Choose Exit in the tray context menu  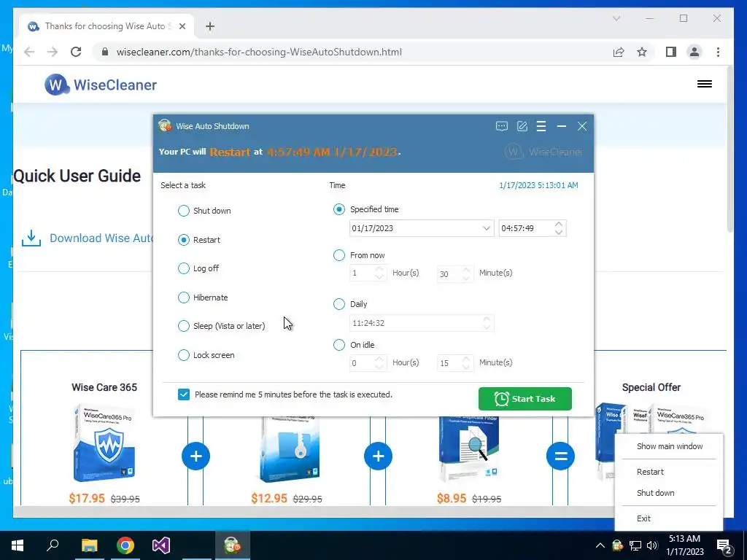click(669, 518)
